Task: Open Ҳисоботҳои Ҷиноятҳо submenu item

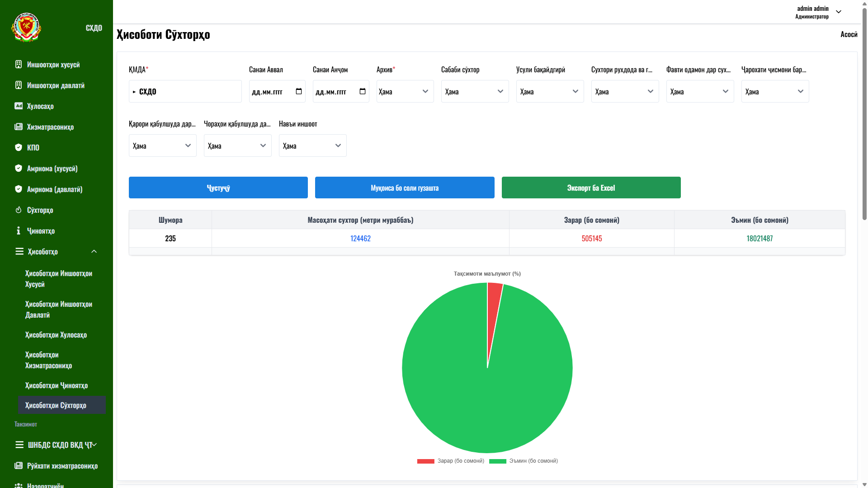Action: [61, 385]
